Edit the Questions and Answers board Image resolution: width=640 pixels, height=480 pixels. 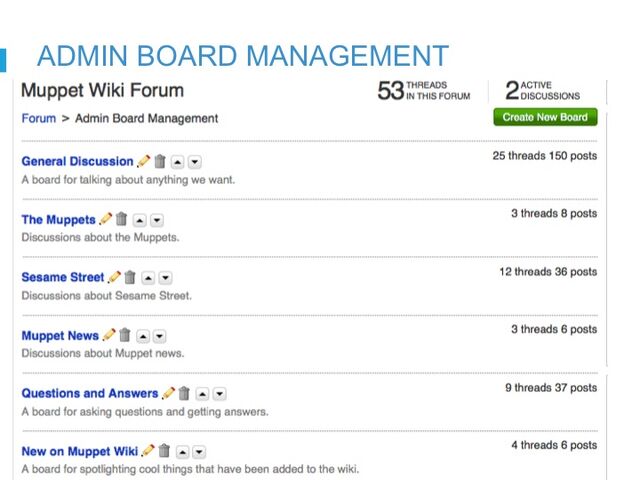click(168, 393)
